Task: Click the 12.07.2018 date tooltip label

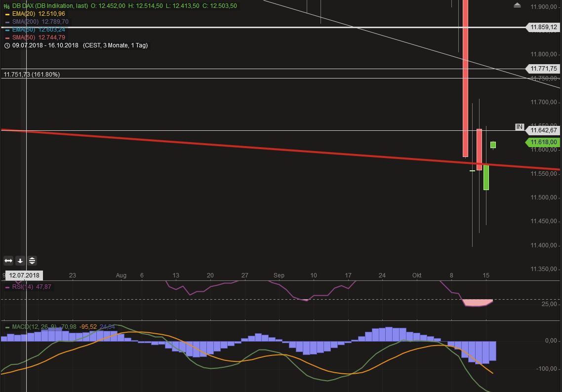Action: (23, 275)
